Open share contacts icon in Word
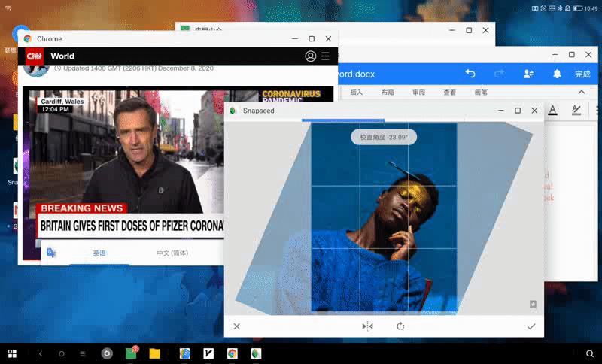This screenshot has height=364, width=602. pos(528,74)
